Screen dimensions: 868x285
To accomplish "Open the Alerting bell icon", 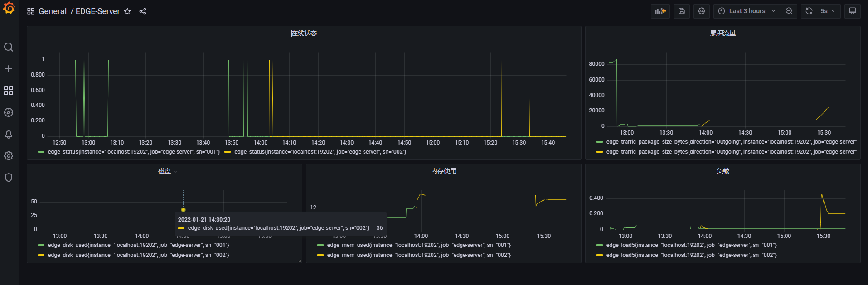I will (x=9, y=134).
